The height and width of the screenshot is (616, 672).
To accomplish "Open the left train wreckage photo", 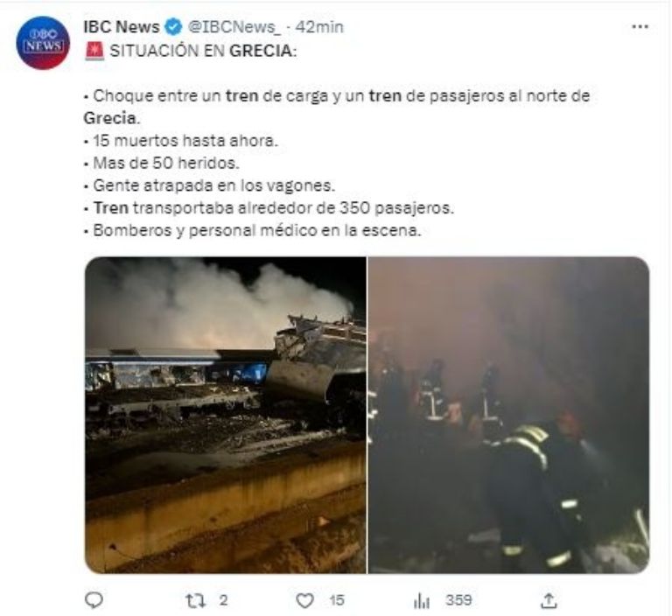I will point(226,415).
